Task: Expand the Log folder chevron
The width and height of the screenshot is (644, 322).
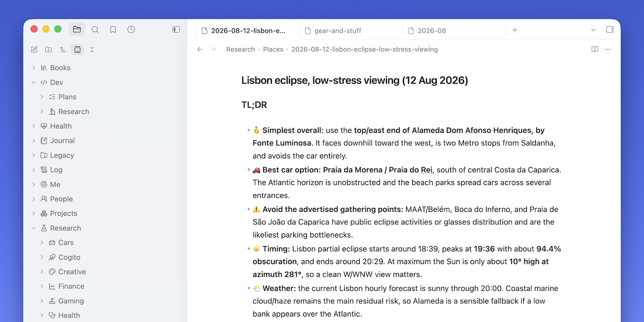Action: pos(34,170)
